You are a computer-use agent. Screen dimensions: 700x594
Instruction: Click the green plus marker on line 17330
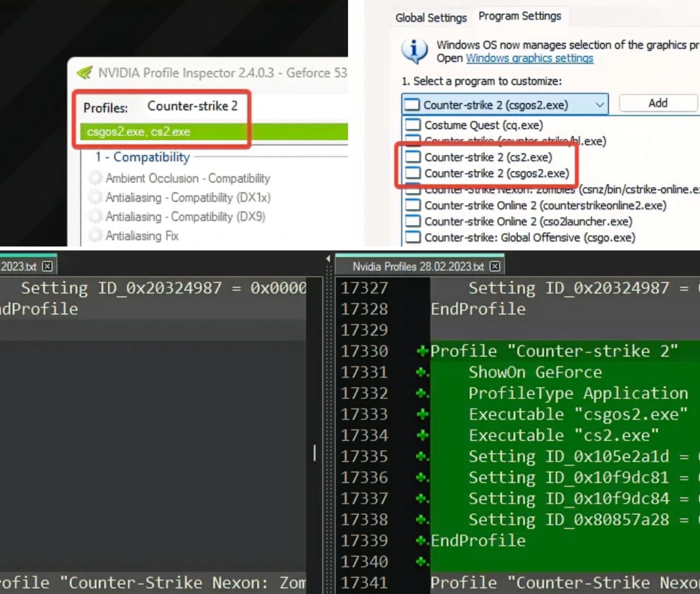pos(422,351)
